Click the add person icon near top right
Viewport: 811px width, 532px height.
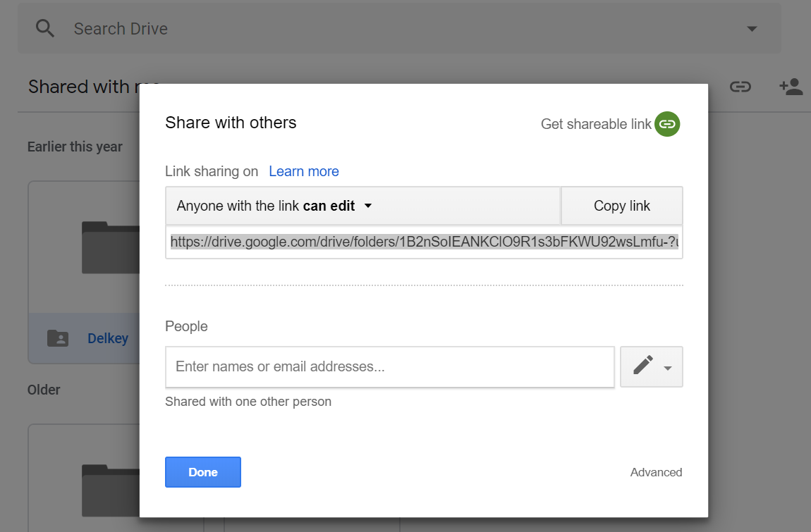(x=791, y=86)
